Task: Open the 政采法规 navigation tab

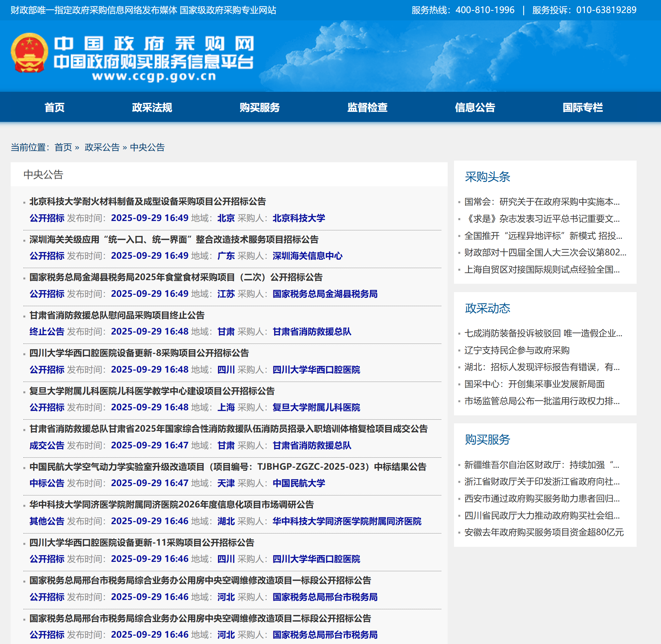Action: [x=152, y=108]
